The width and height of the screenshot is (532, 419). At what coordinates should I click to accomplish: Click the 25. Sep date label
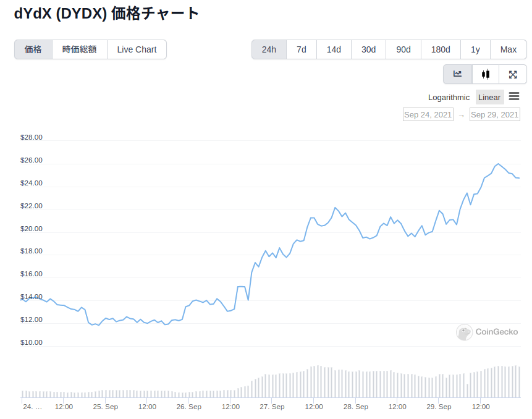(x=106, y=407)
